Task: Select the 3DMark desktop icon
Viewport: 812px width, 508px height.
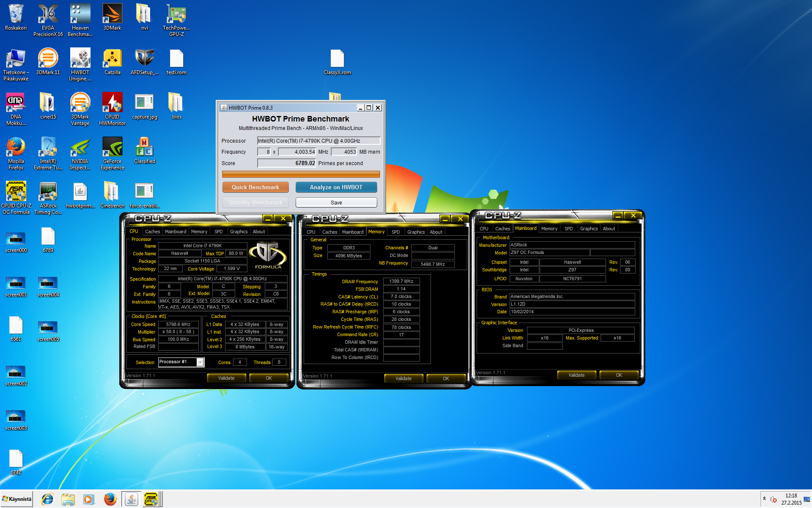Action: pos(112,17)
